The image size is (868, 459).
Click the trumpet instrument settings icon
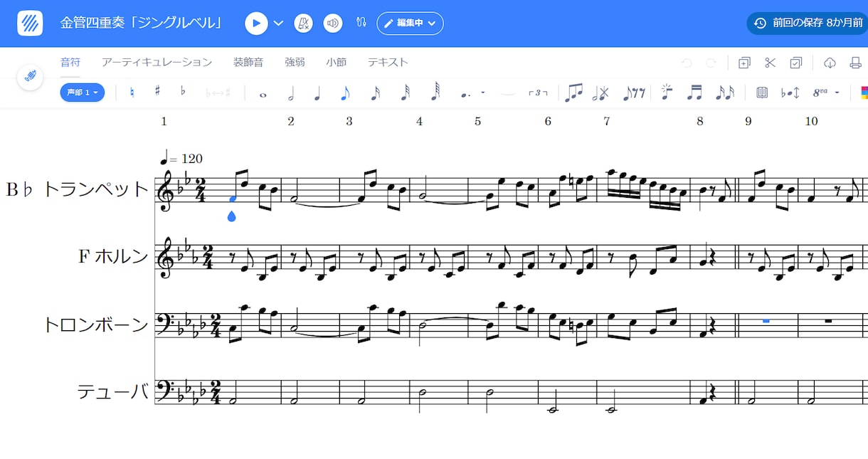click(30, 76)
